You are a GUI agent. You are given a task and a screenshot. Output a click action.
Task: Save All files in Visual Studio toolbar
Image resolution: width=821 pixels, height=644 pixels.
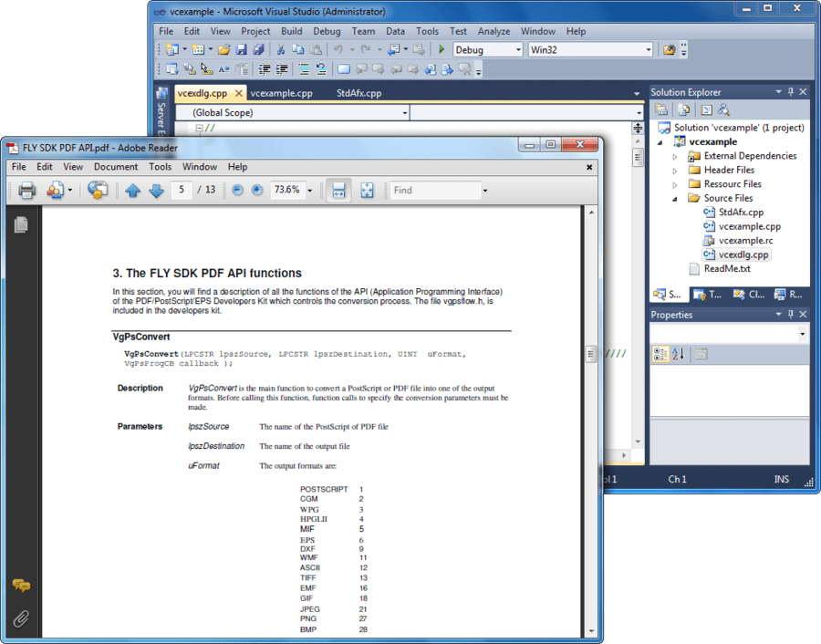click(259, 50)
